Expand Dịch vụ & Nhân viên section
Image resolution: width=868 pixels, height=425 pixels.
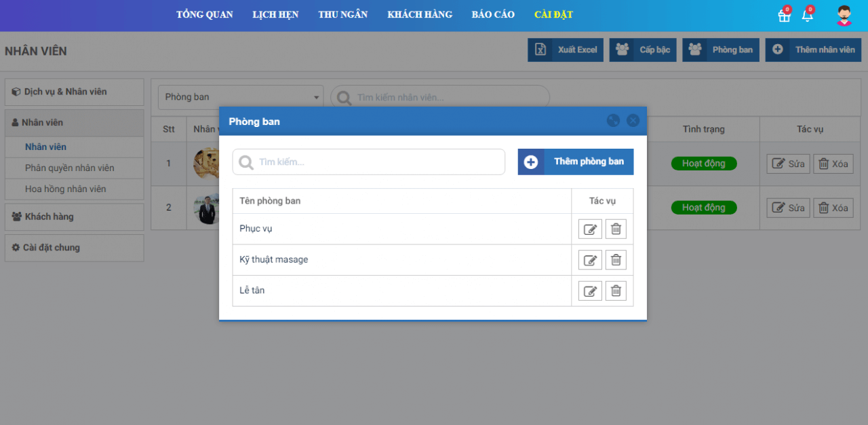point(75,92)
